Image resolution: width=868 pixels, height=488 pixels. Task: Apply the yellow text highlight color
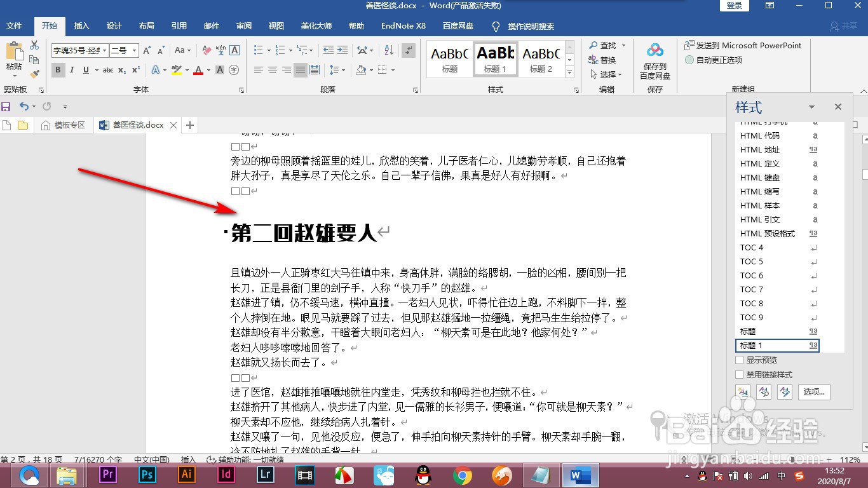pyautogui.click(x=177, y=70)
